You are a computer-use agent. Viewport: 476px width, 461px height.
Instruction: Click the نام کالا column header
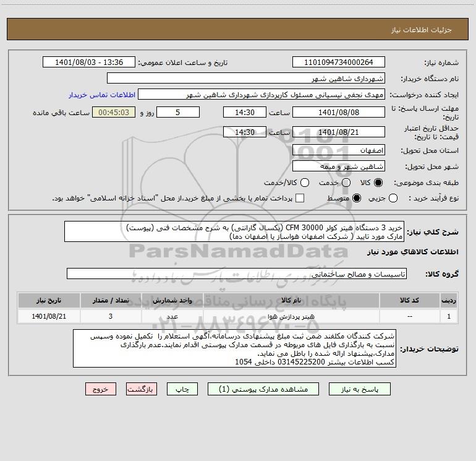coord(291,301)
